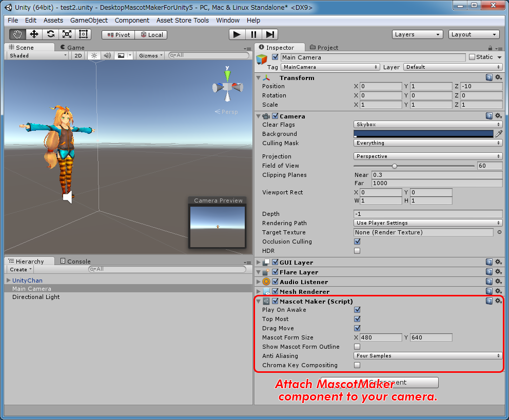Step one frame forward
The width and height of the screenshot is (509, 420).
pyautogui.click(x=270, y=34)
